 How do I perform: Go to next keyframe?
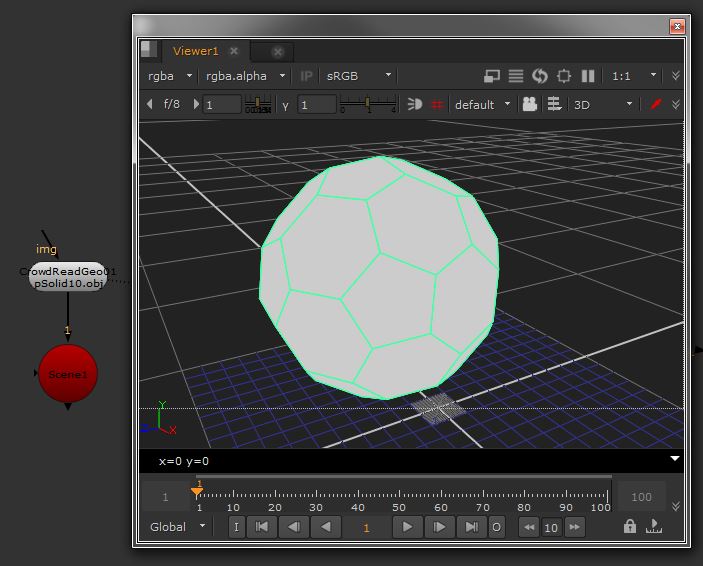[439, 527]
